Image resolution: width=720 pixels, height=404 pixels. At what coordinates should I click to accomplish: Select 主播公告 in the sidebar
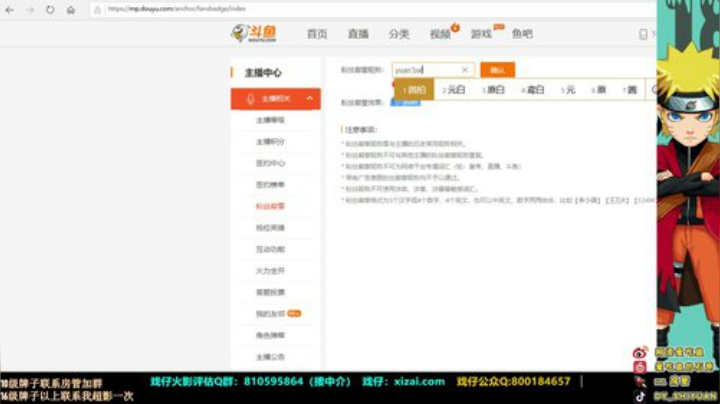270,357
